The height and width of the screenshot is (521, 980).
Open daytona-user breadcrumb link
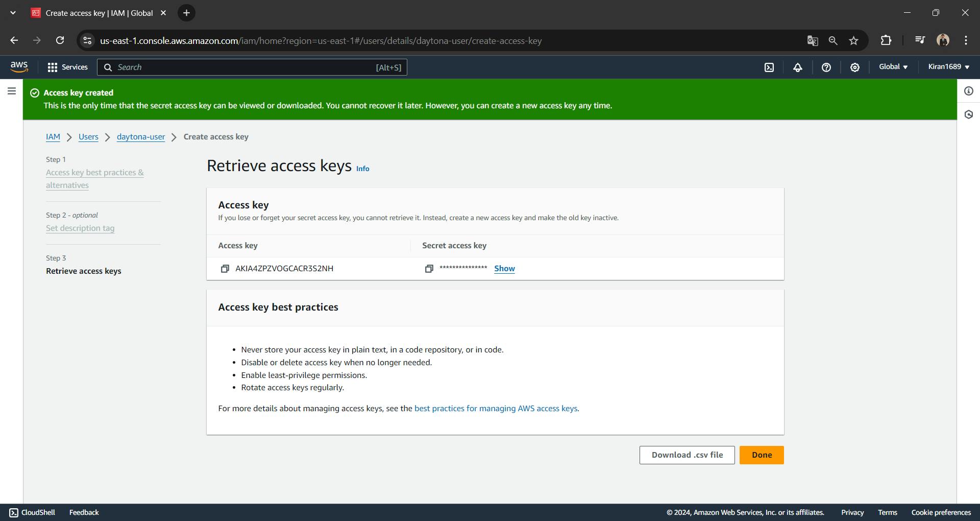[141, 137]
